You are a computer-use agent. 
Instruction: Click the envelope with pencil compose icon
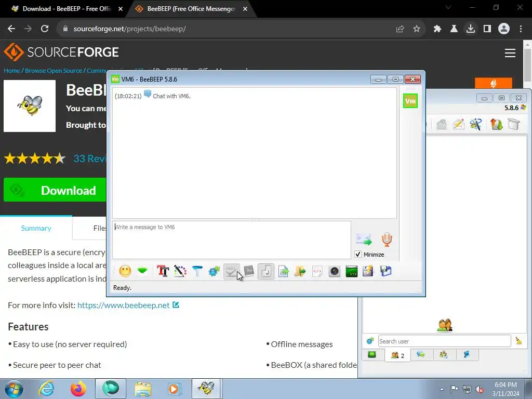click(x=458, y=124)
